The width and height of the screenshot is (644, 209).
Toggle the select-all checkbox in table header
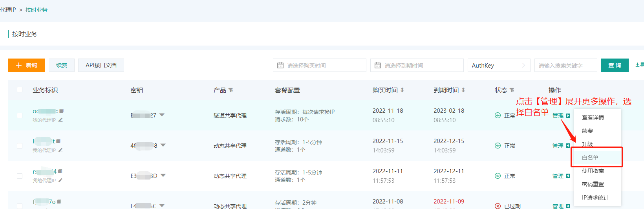(20, 90)
